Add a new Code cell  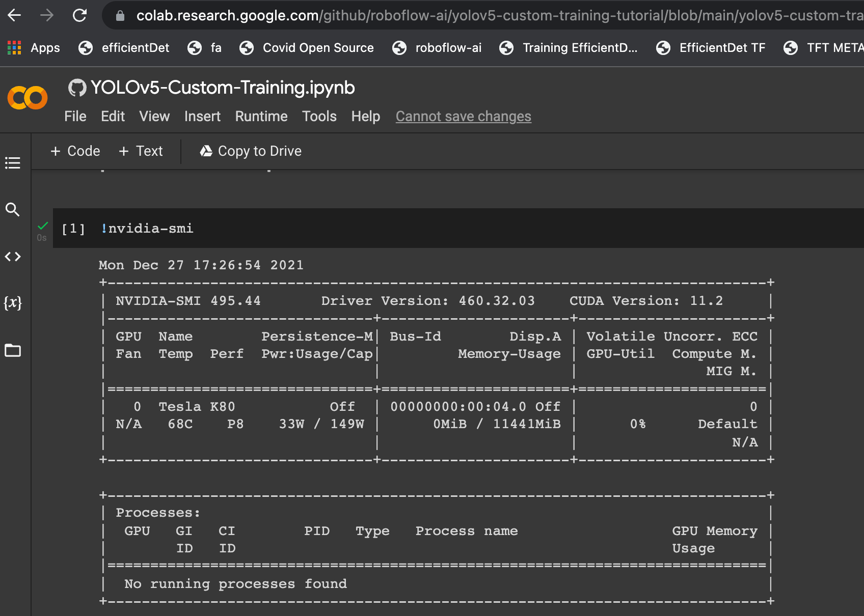pos(75,151)
